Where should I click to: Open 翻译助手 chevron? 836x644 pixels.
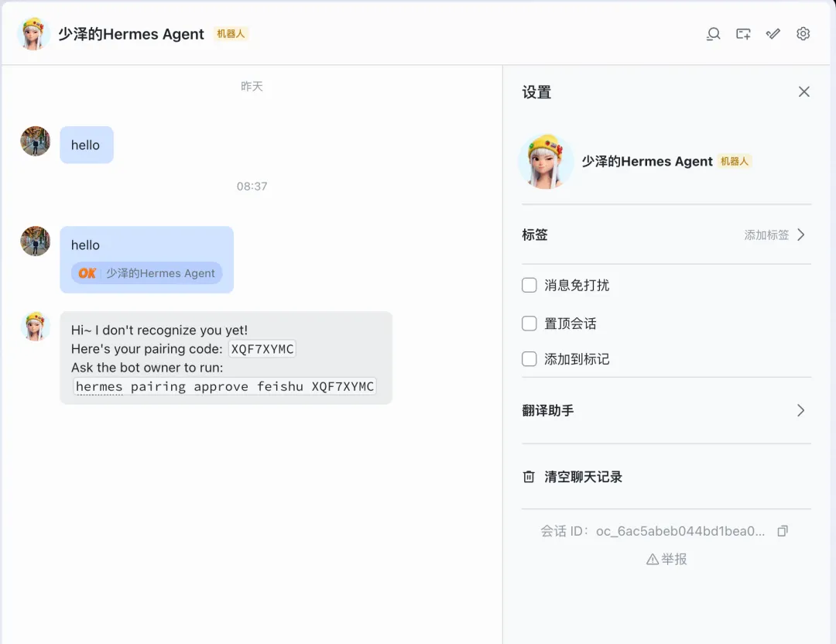(801, 410)
